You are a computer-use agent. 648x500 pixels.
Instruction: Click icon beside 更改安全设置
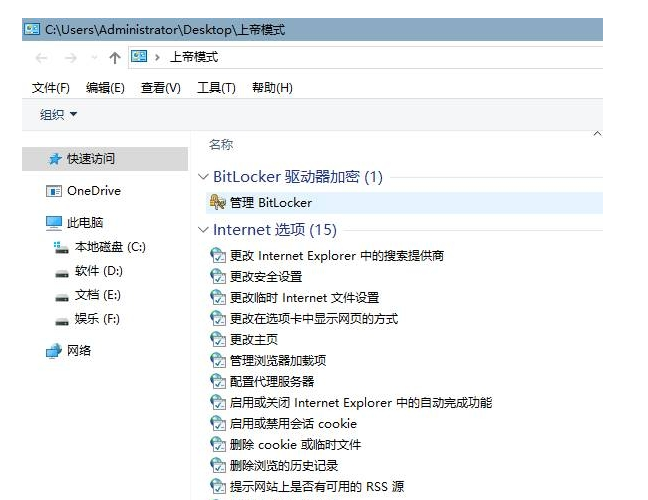coord(218,276)
